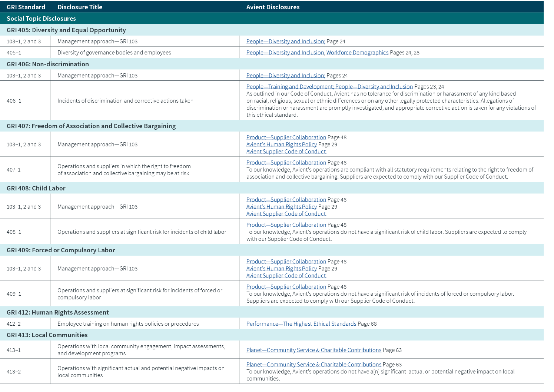Open Avient Supplier Code of Conduct under GRI 407
The height and width of the screenshot is (392, 554).
tap(286, 152)
